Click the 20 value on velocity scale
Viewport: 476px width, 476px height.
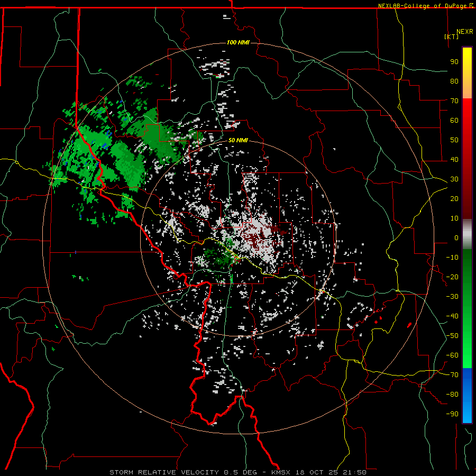[454, 198]
